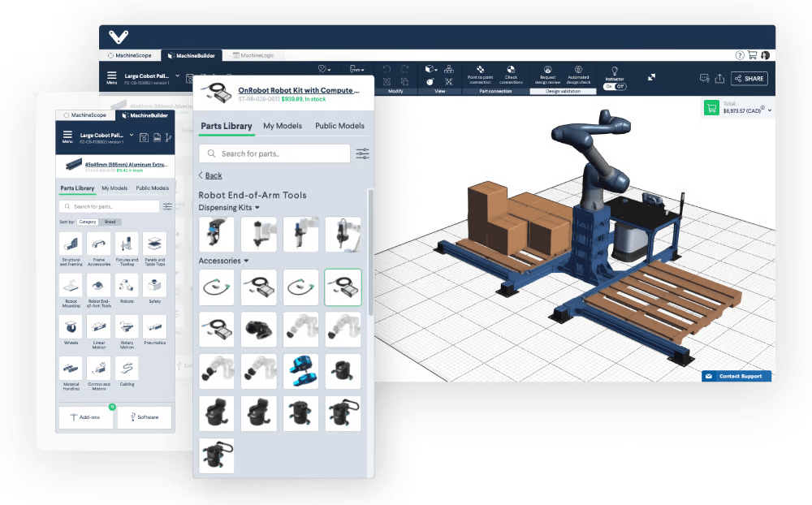The height and width of the screenshot is (505, 812).
Task: Click the Point to point connection tool
Action: pos(480,75)
